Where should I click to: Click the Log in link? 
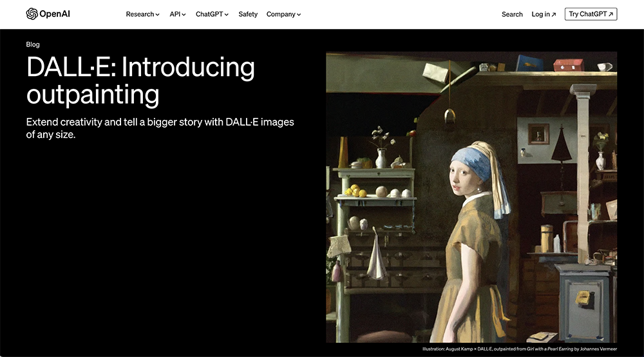pos(544,14)
